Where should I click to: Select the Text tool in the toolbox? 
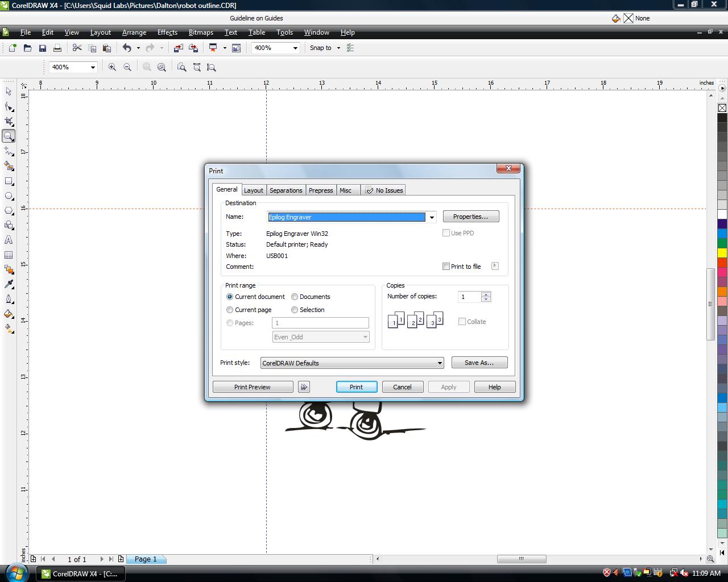pos(9,240)
